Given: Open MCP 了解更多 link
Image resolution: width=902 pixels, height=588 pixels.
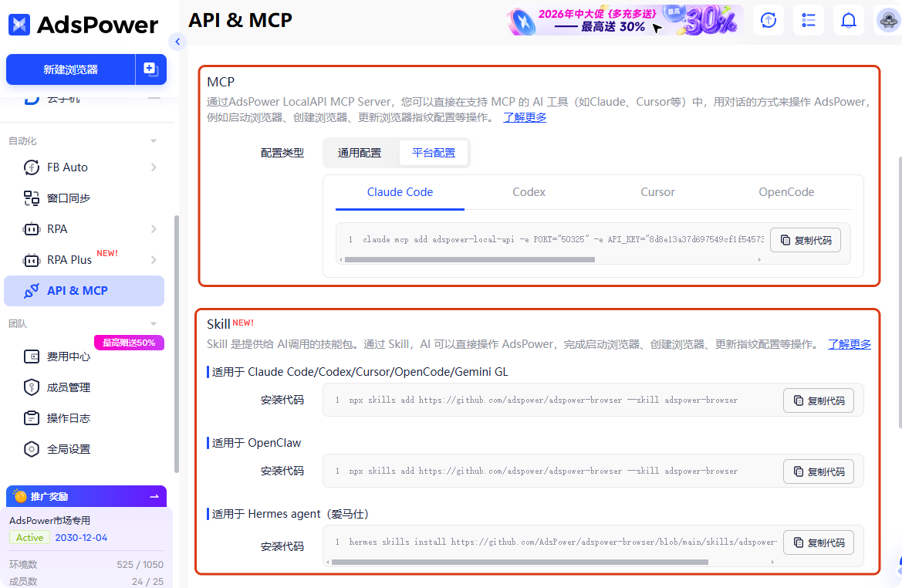Looking at the screenshot, I should (x=525, y=117).
